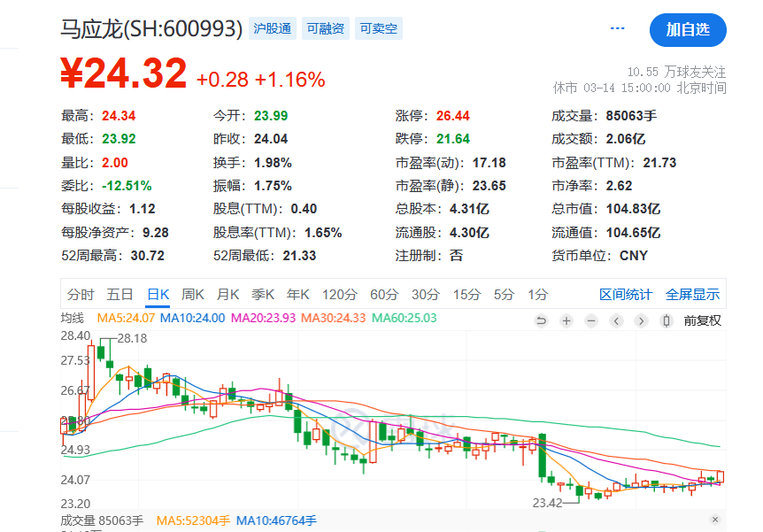
Task: Click the 最低 value 23.92
Action: coord(119,139)
